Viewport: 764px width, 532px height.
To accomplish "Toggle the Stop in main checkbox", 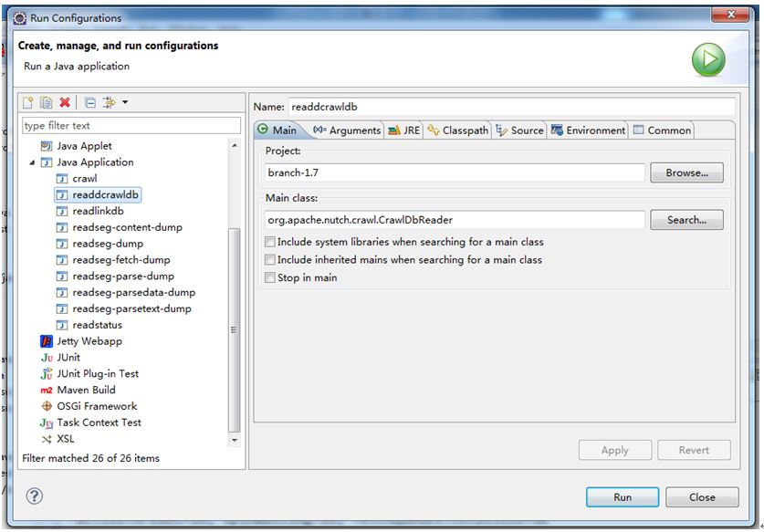I will (269, 278).
